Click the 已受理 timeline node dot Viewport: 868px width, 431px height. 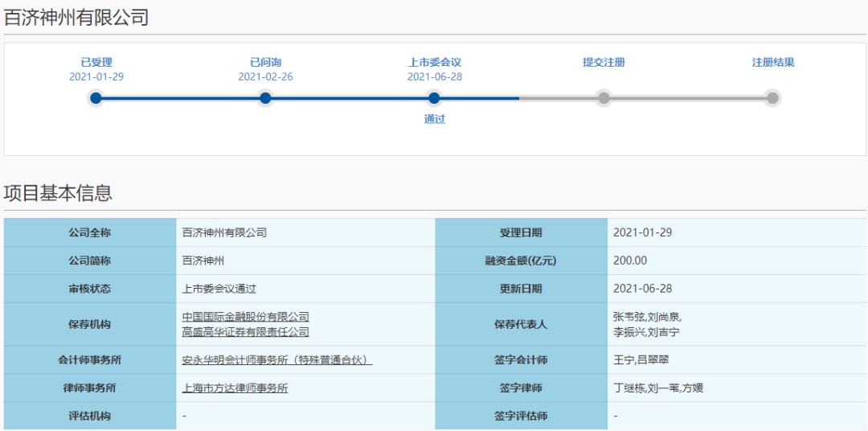(x=96, y=99)
